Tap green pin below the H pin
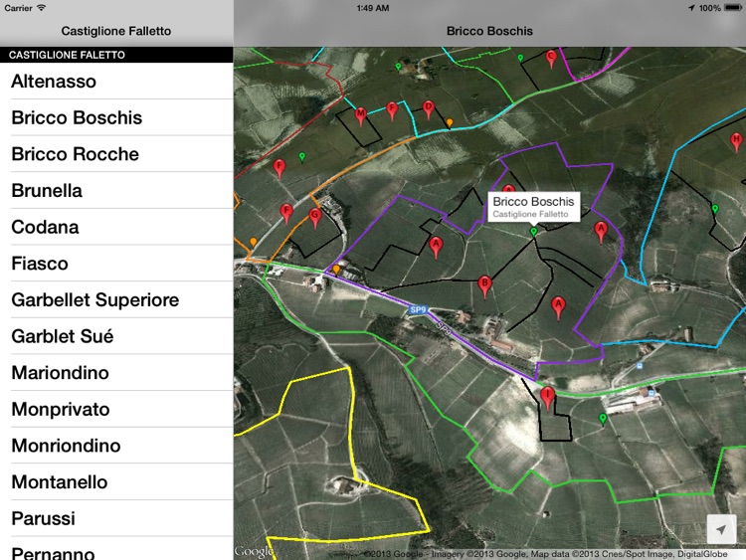 [714, 209]
